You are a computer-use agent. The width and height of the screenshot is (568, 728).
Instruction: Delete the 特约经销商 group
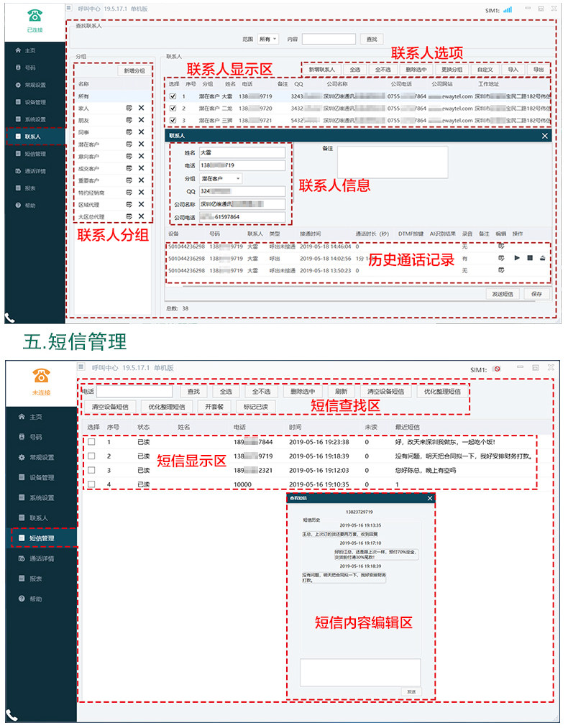(x=141, y=192)
